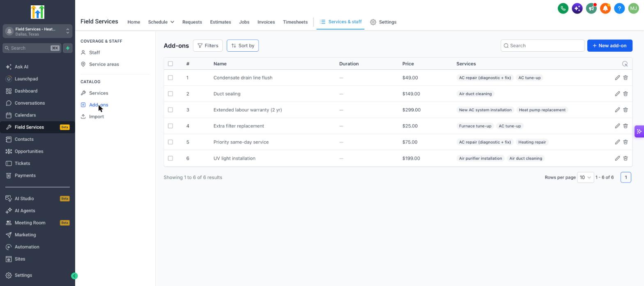
Task: Check the select-all checkbox in header
Action: [170, 64]
